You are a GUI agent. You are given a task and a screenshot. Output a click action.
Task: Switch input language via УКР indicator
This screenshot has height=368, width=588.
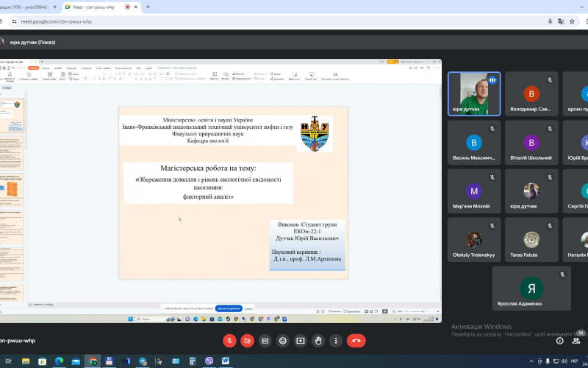574,361
